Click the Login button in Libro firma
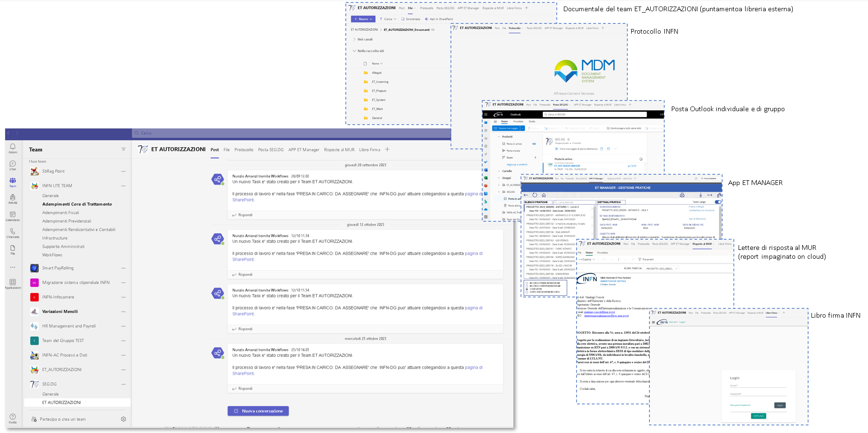 780,405
